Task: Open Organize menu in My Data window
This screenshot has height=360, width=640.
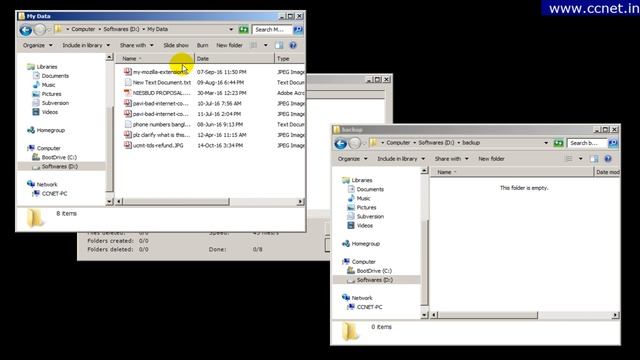Action: pos(38,45)
